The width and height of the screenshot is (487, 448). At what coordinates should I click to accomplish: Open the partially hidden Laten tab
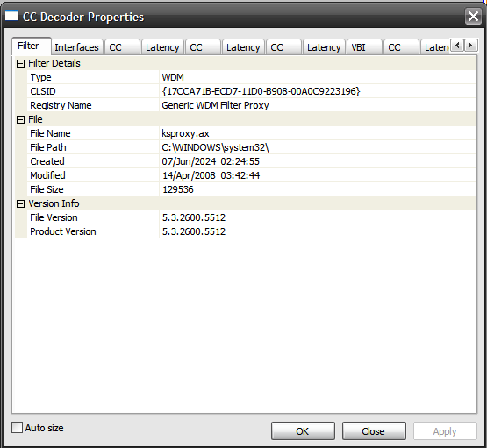435,47
